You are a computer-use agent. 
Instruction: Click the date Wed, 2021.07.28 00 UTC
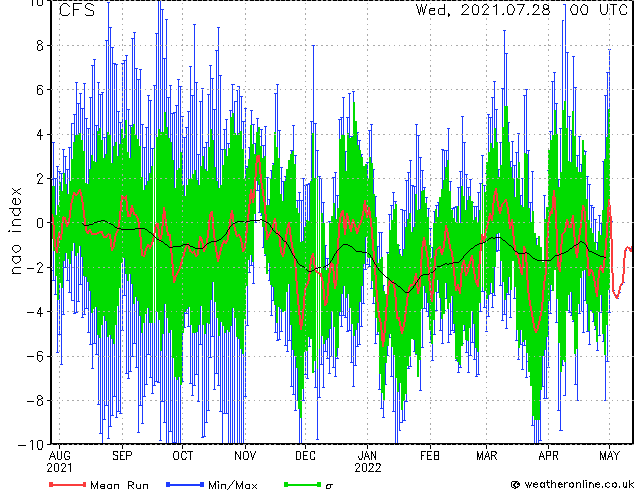click(x=522, y=9)
